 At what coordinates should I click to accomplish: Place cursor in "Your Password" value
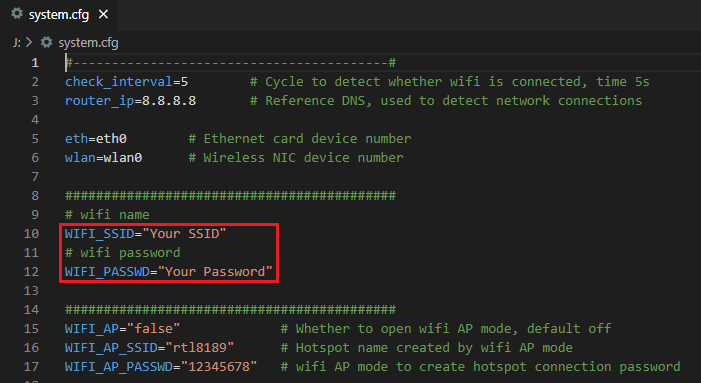pos(215,272)
